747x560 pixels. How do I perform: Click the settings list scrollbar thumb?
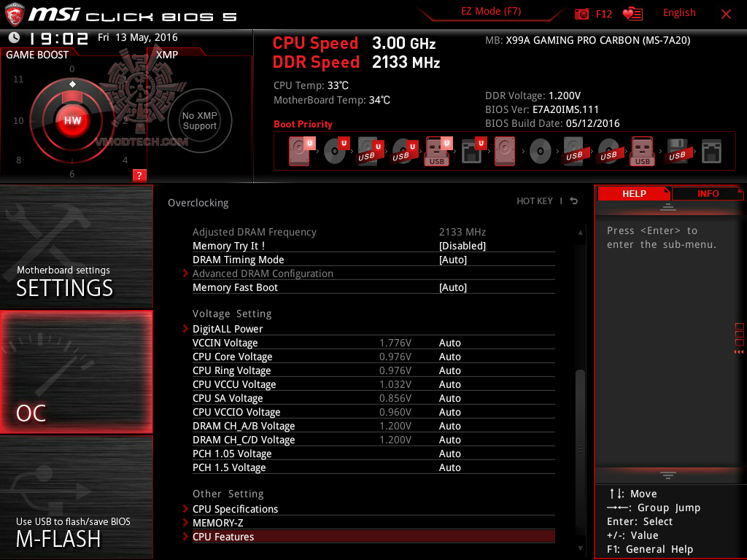point(580,448)
